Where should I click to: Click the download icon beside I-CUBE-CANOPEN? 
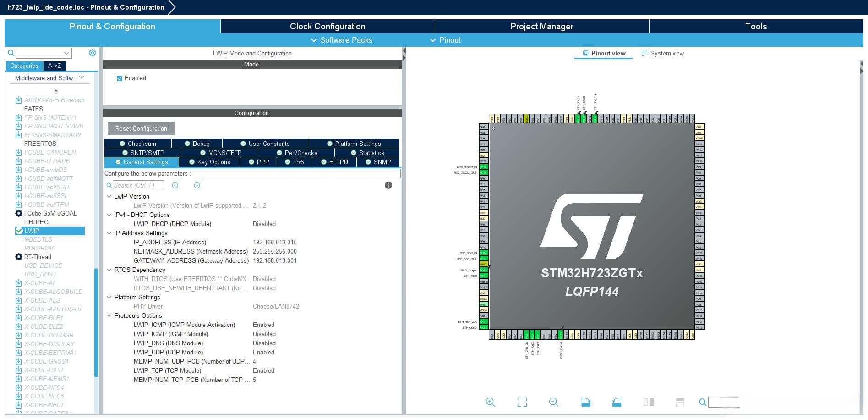coord(19,152)
